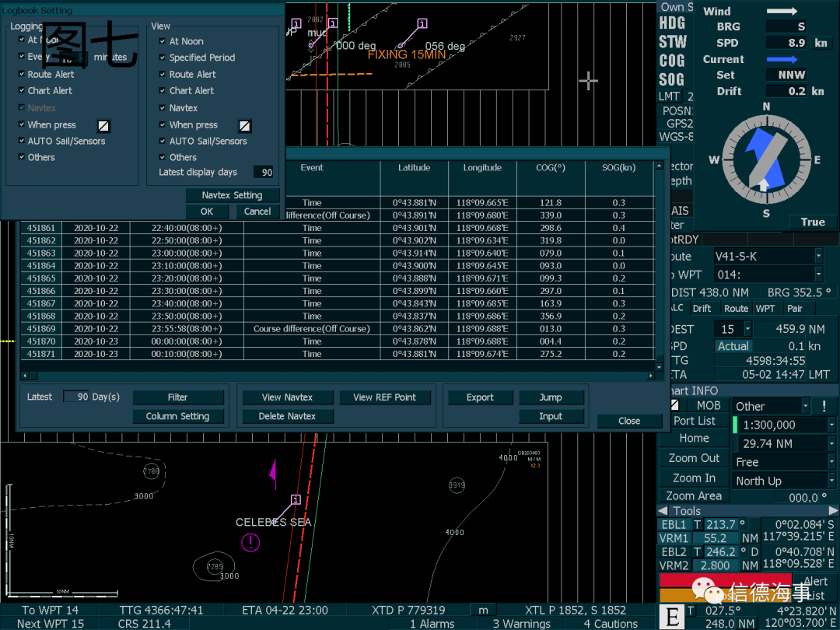The image size is (840, 630).
Task: Click the View Navtex button
Action: click(x=287, y=397)
